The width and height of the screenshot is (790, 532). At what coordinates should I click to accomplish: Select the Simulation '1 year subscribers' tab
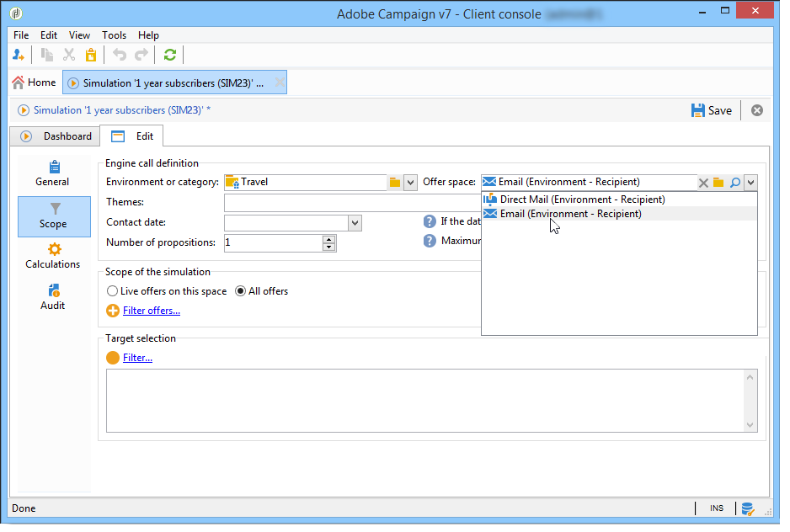click(x=174, y=83)
